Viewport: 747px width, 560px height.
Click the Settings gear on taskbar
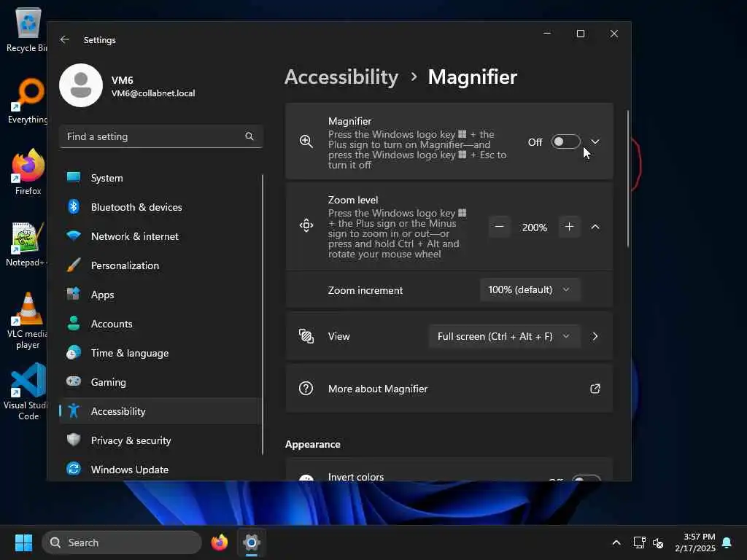[252, 542]
